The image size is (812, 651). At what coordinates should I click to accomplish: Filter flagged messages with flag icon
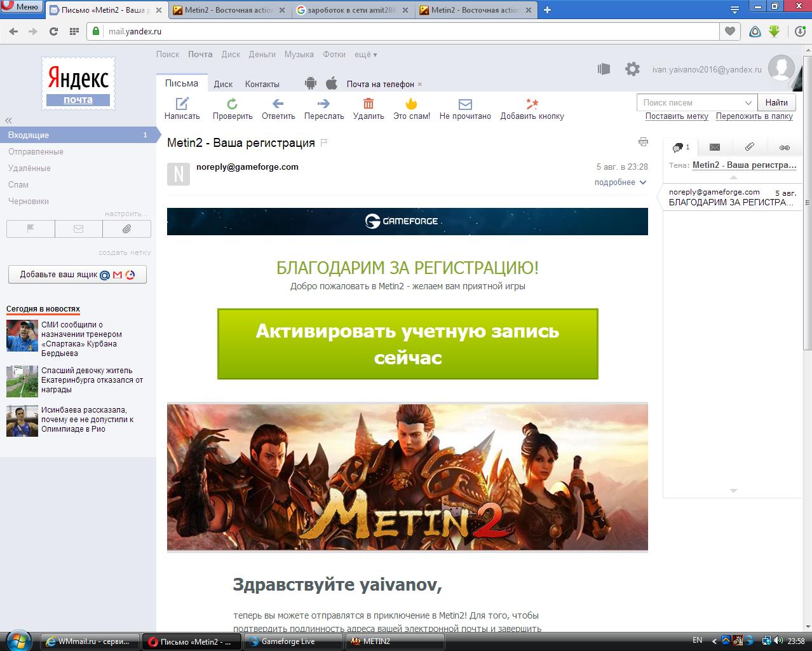[x=30, y=229]
